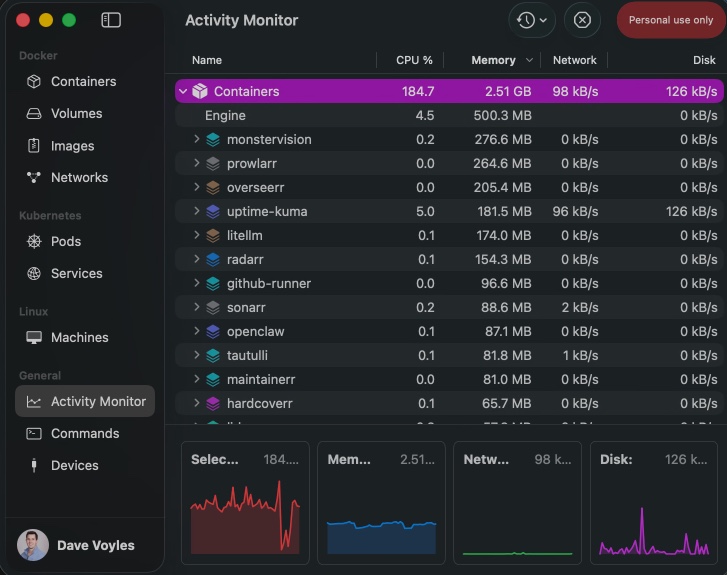Open Devices in the sidebar
The width and height of the screenshot is (727, 575).
pos(85,466)
